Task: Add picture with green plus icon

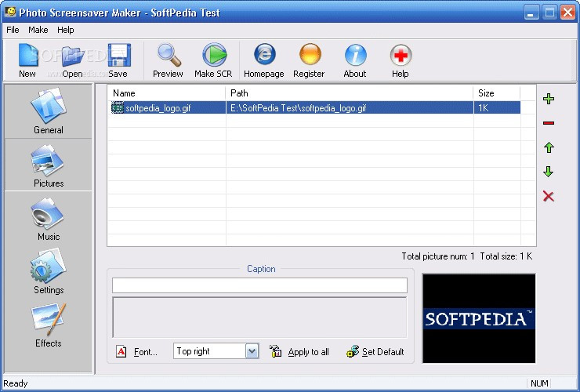Action: click(549, 99)
